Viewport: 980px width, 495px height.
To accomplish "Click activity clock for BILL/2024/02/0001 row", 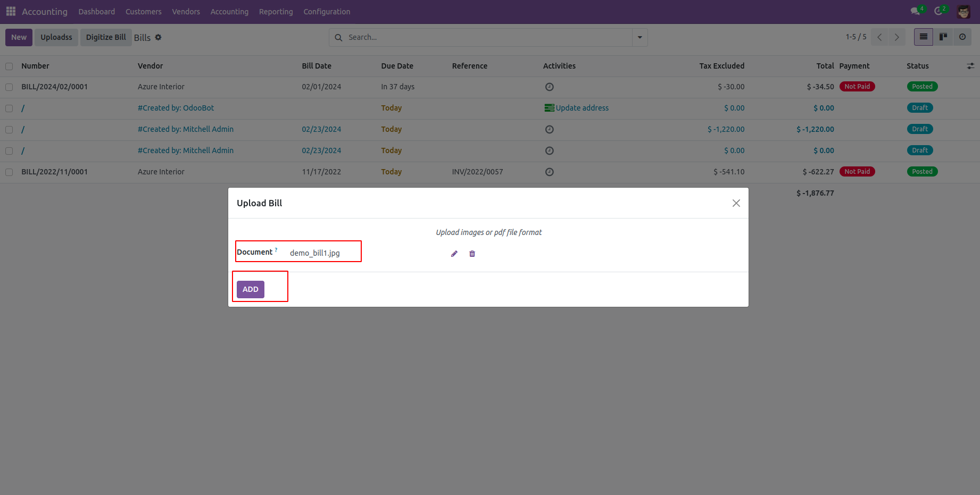I will 550,87.
